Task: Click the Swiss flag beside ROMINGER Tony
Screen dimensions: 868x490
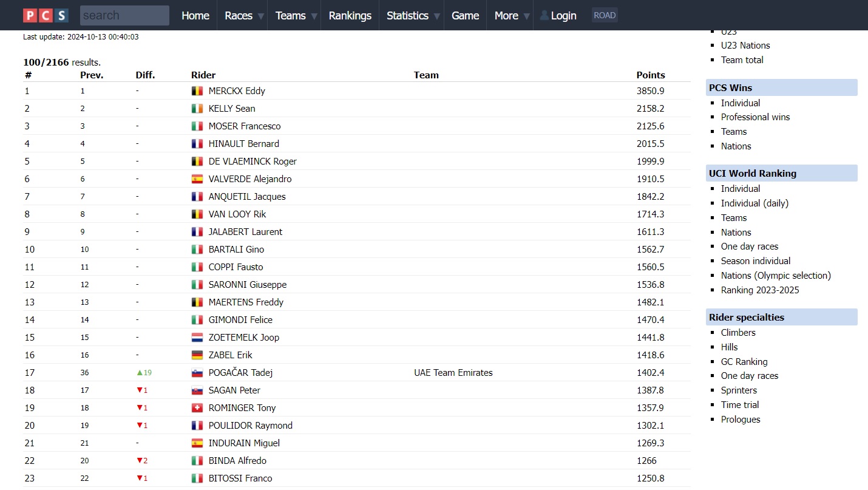Action: click(x=197, y=408)
